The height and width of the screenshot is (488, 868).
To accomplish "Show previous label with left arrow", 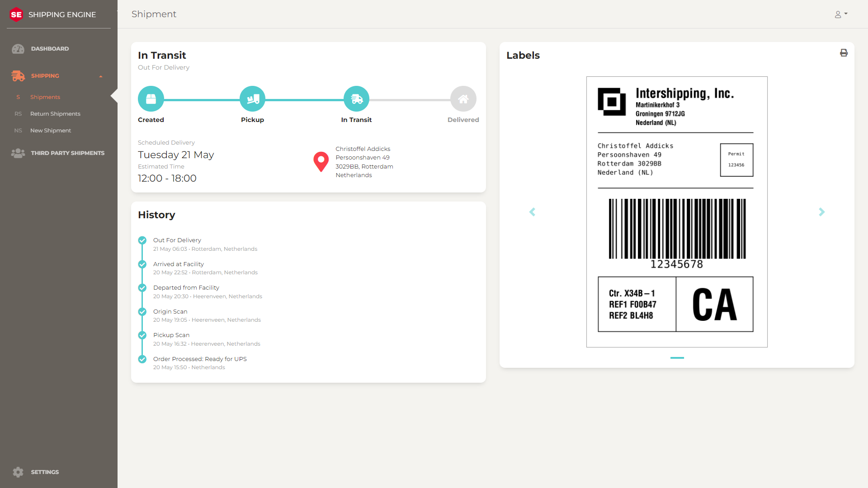I will (532, 212).
